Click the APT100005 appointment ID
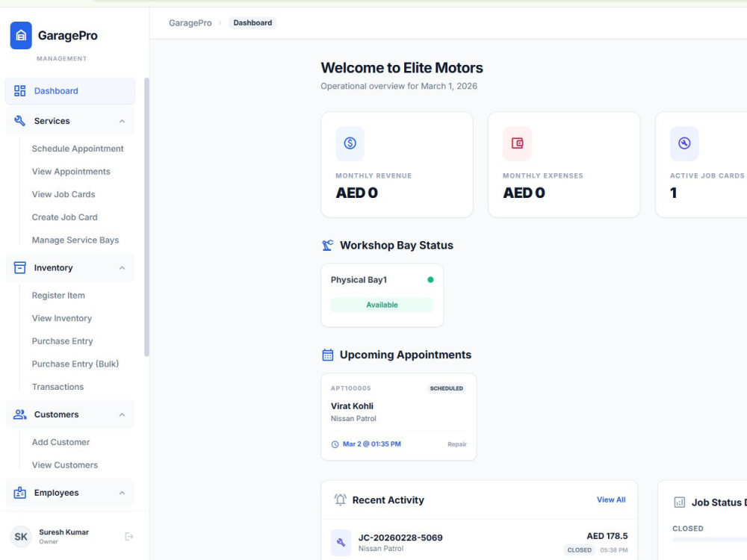This screenshot has height=560, width=747. (x=350, y=388)
